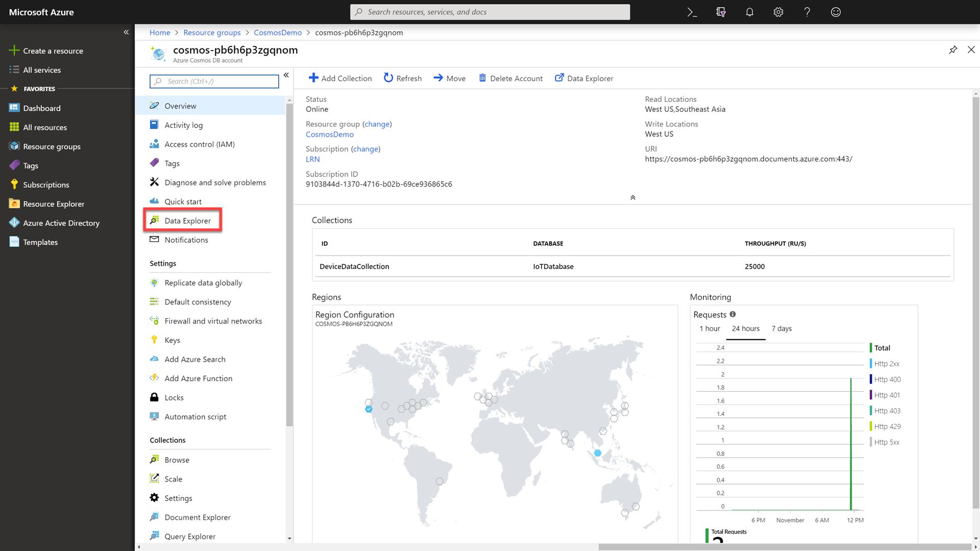The image size is (980, 551).
Task: Click the feedback smiley icon
Action: click(836, 12)
